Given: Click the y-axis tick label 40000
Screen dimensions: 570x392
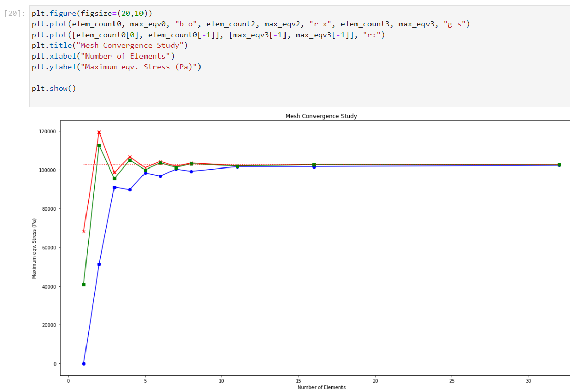Looking at the screenshot, I should coord(49,287).
